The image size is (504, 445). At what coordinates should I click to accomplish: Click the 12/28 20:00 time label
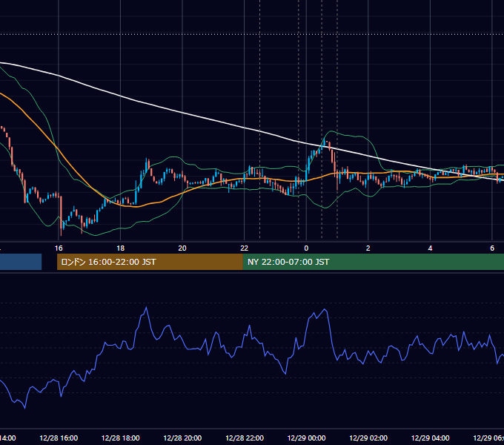[x=182, y=438]
